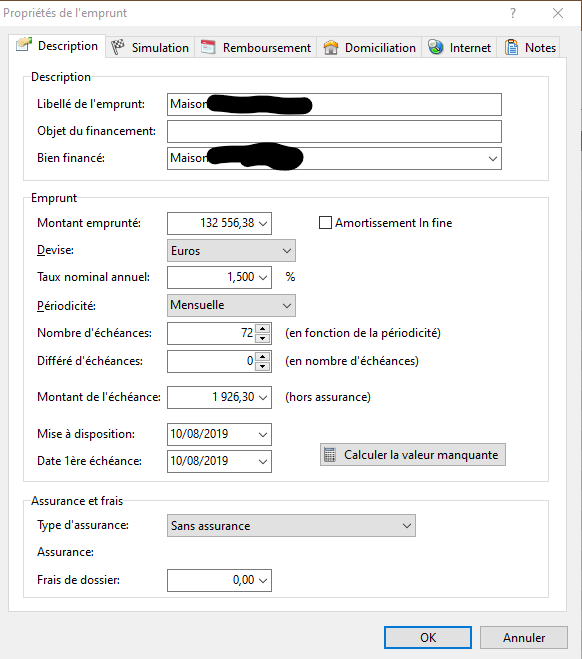Open Montant de l'échéance dropdown arrow
The width and height of the screenshot is (582, 659).
[263, 397]
